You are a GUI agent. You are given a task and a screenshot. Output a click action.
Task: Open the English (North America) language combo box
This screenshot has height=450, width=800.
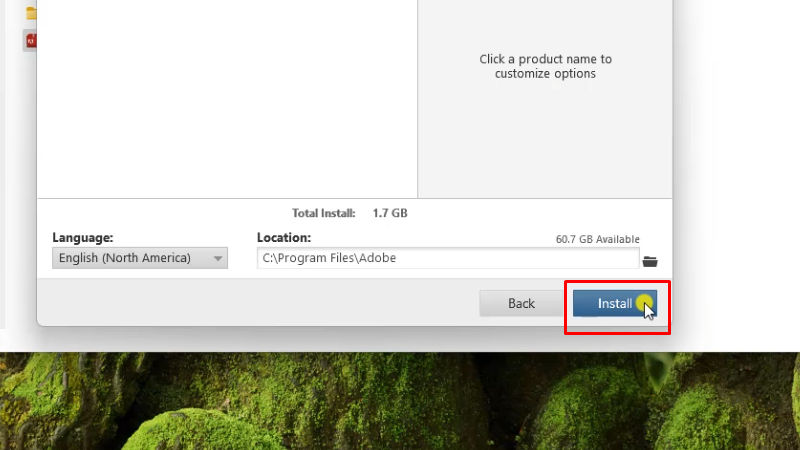tap(140, 258)
